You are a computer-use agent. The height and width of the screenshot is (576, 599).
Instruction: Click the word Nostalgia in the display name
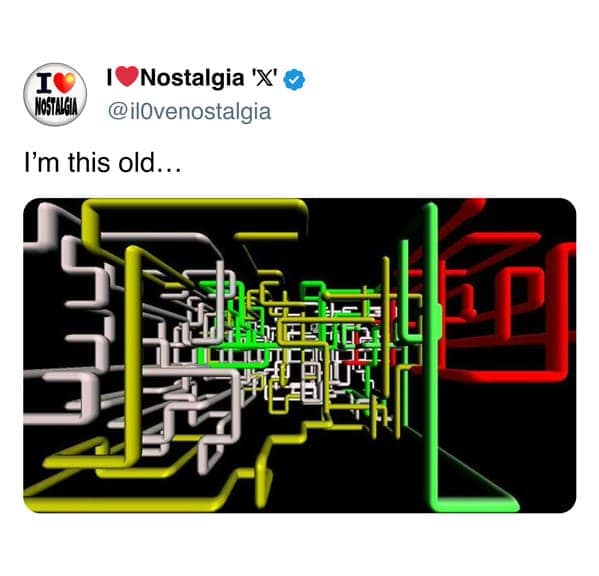click(193, 78)
